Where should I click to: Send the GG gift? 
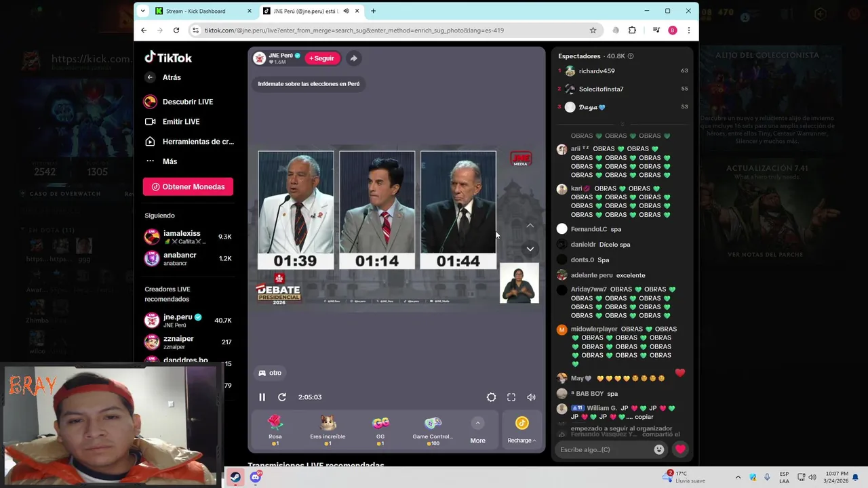(x=380, y=430)
